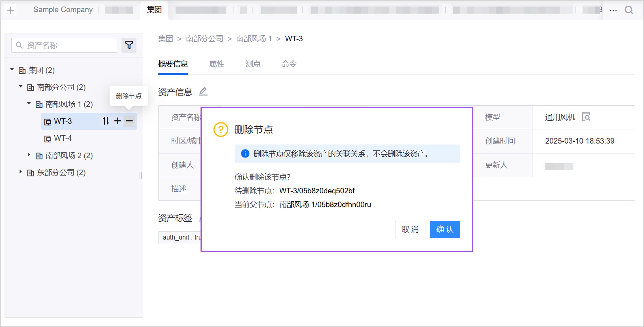644x327 pixels.
Task: Expand the 东部分公司 tree node
Action: point(21,172)
